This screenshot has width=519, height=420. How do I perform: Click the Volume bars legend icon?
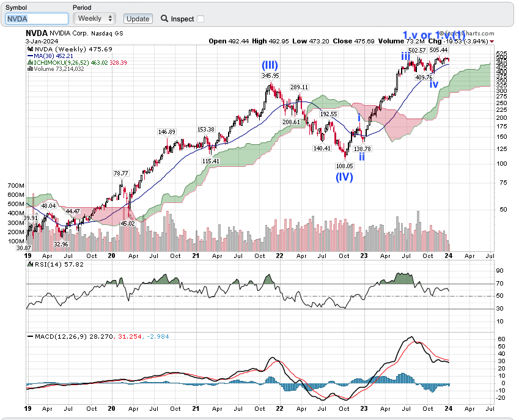pyautogui.click(x=30, y=69)
